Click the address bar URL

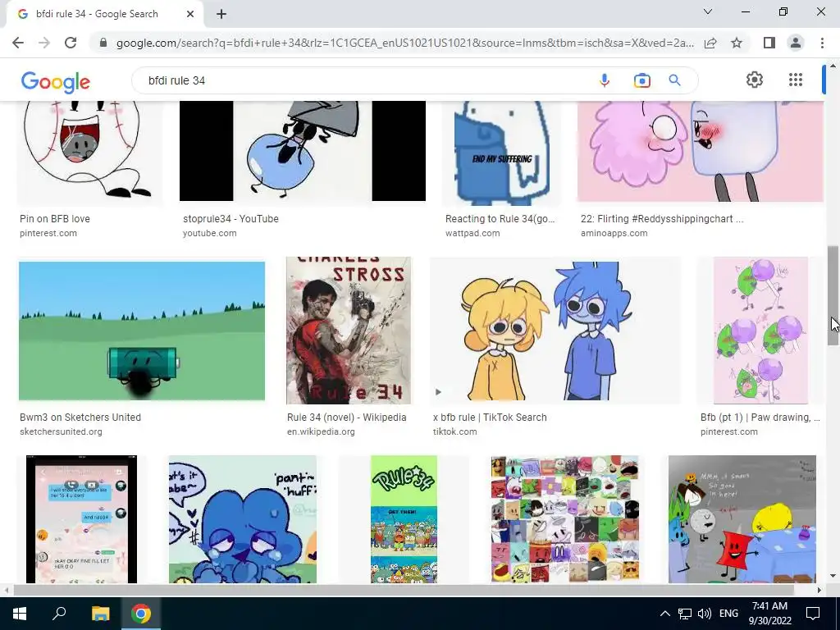[404, 43]
